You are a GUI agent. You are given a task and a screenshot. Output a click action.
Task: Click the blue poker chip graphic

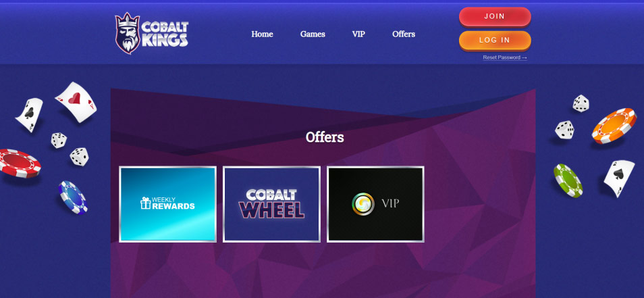[x=73, y=197]
